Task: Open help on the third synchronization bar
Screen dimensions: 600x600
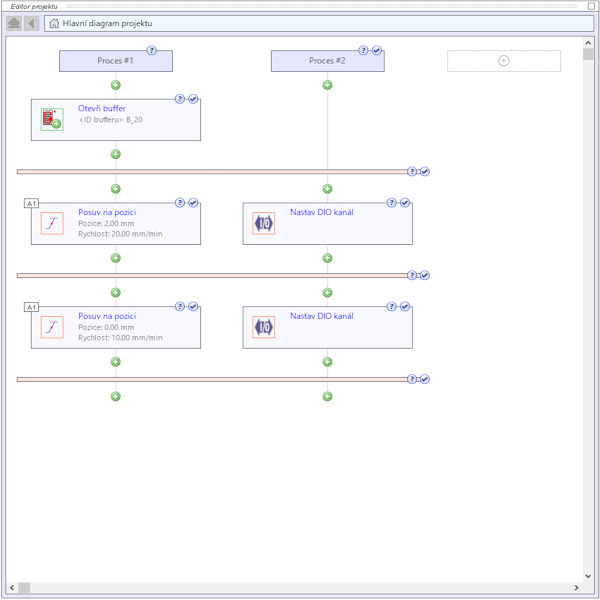Action: coord(412,379)
